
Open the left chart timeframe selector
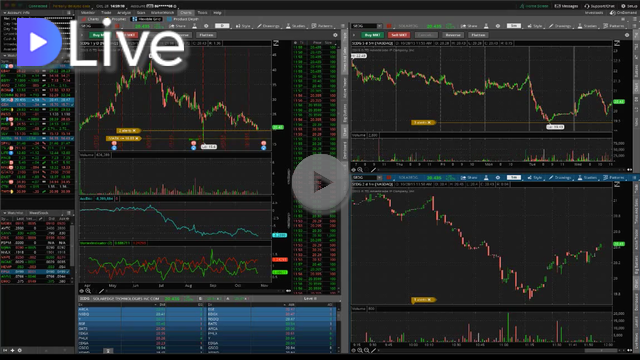coord(222,26)
